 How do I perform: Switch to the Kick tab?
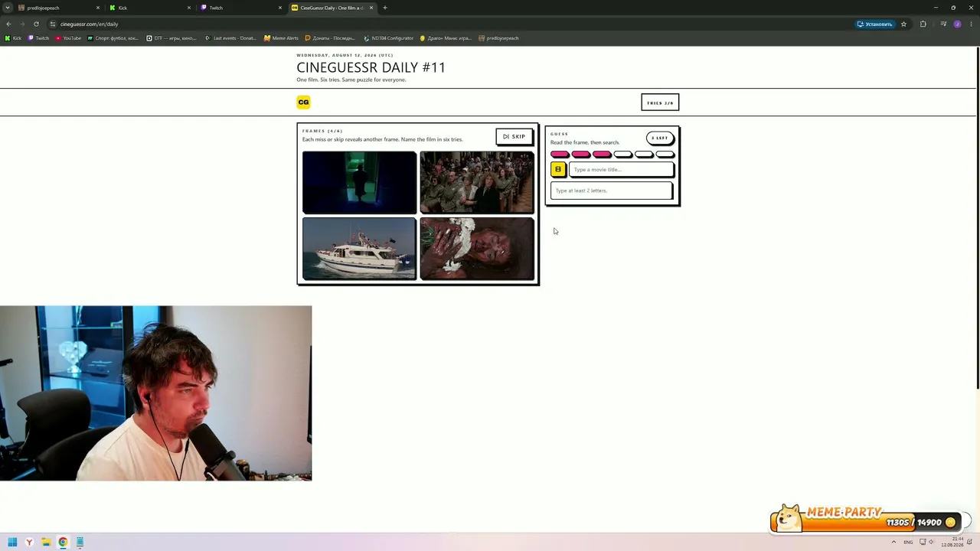point(150,8)
